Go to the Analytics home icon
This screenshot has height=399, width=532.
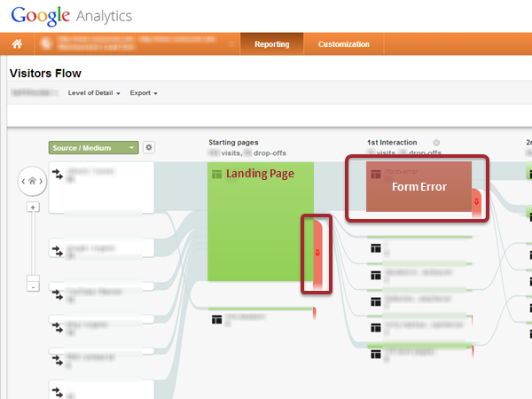[17, 43]
